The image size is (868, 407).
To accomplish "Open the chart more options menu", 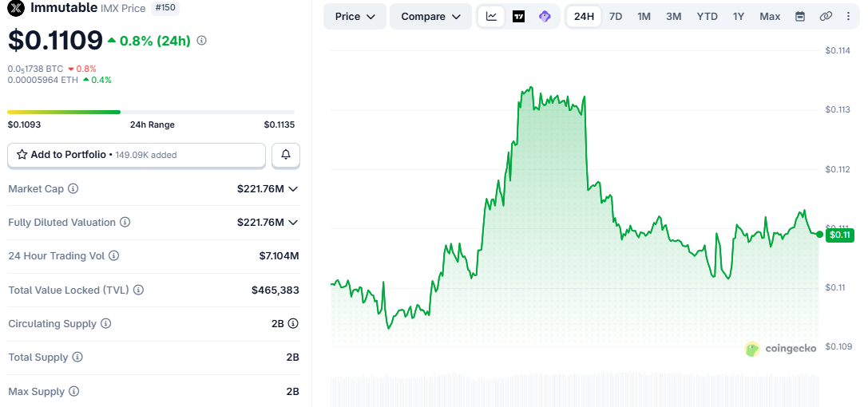I will 849,17.
